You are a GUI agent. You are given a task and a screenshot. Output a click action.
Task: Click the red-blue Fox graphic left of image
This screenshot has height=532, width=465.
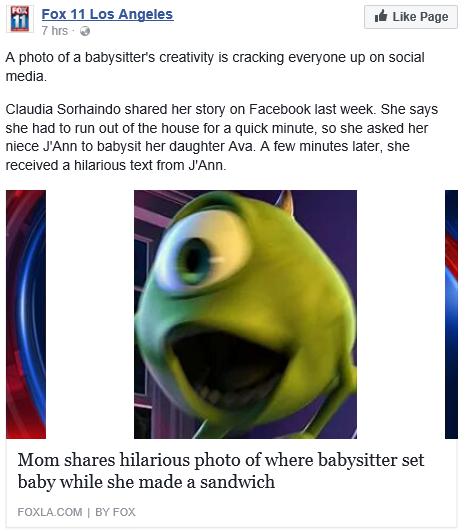tap(26, 314)
